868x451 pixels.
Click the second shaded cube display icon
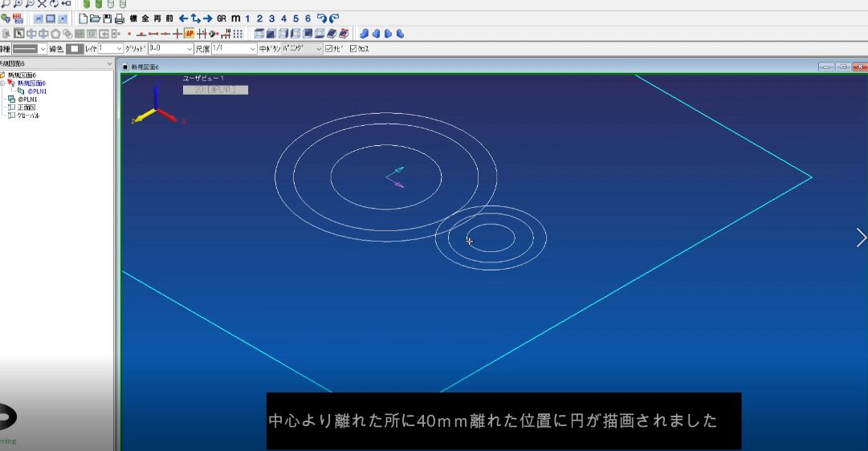[x=271, y=34]
